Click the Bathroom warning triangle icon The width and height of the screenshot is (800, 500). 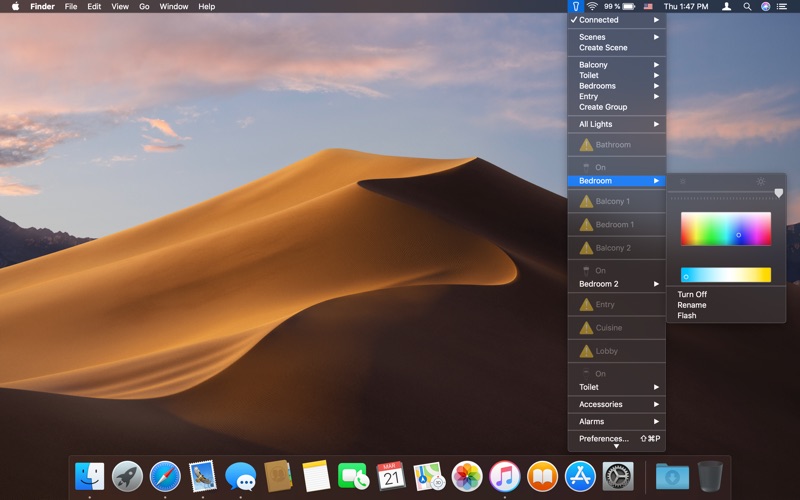[587, 145]
